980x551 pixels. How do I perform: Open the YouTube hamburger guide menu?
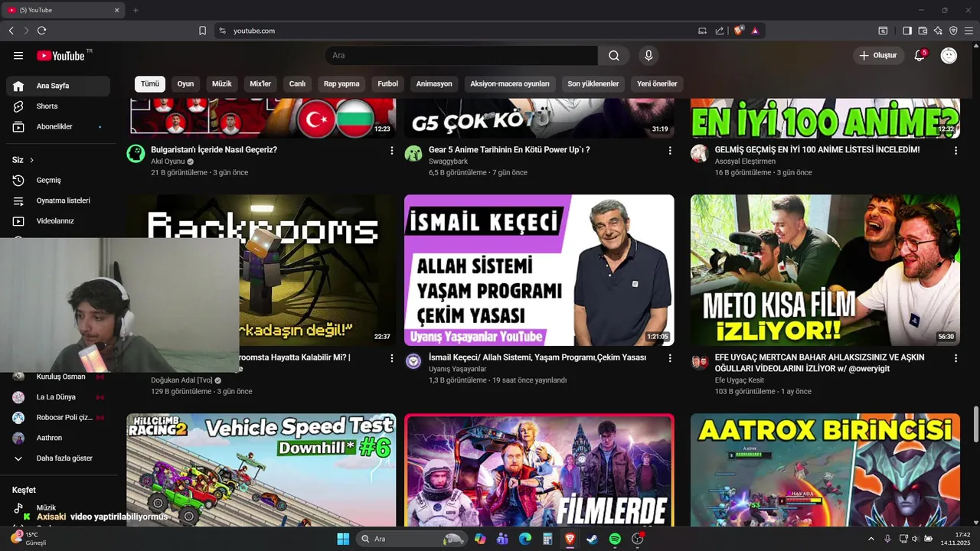[18, 55]
